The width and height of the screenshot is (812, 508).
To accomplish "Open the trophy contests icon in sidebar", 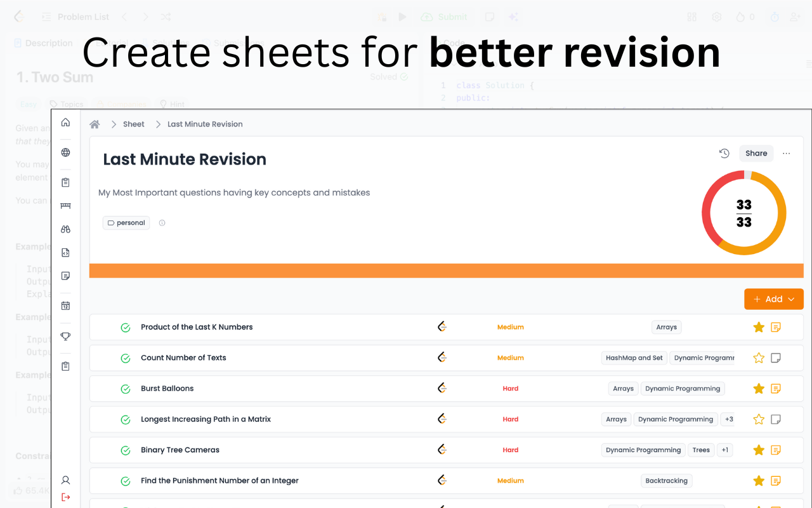I will tap(65, 337).
